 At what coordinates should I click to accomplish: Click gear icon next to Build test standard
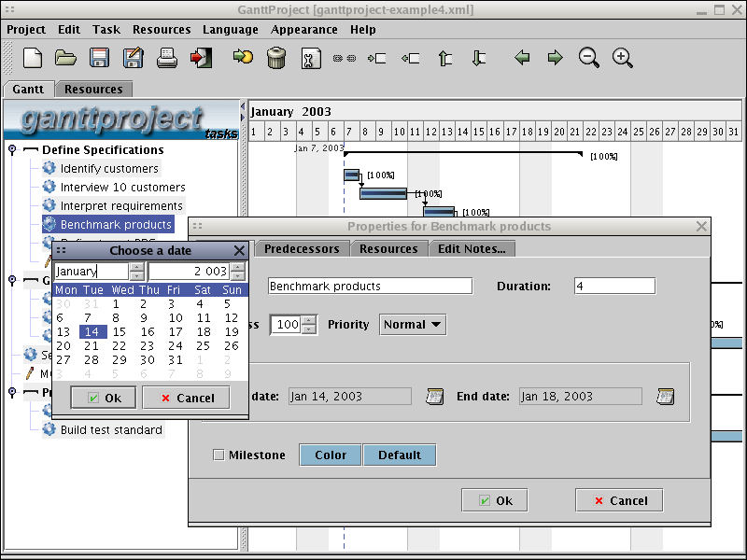49,429
